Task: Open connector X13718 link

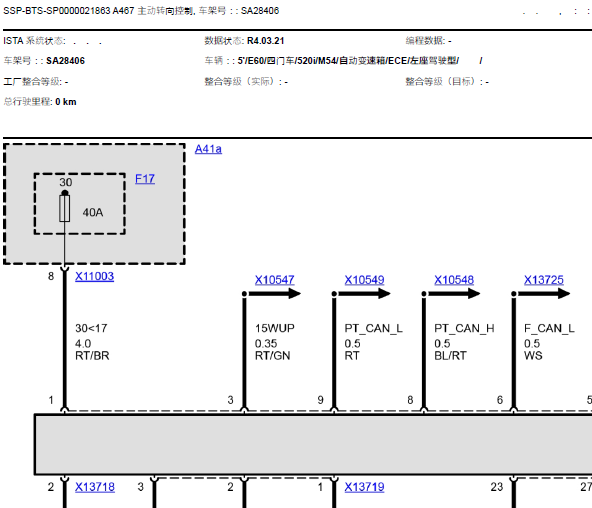Action: [x=95, y=487]
